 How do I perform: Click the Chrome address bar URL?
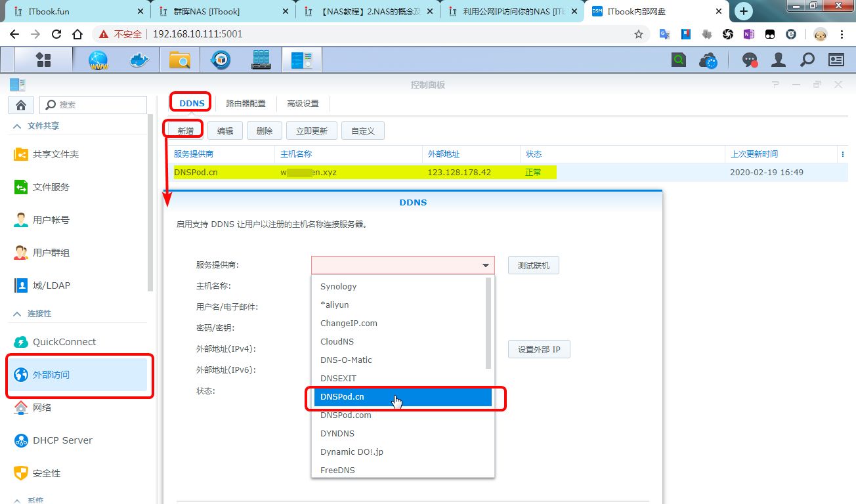(x=198, y=34)
